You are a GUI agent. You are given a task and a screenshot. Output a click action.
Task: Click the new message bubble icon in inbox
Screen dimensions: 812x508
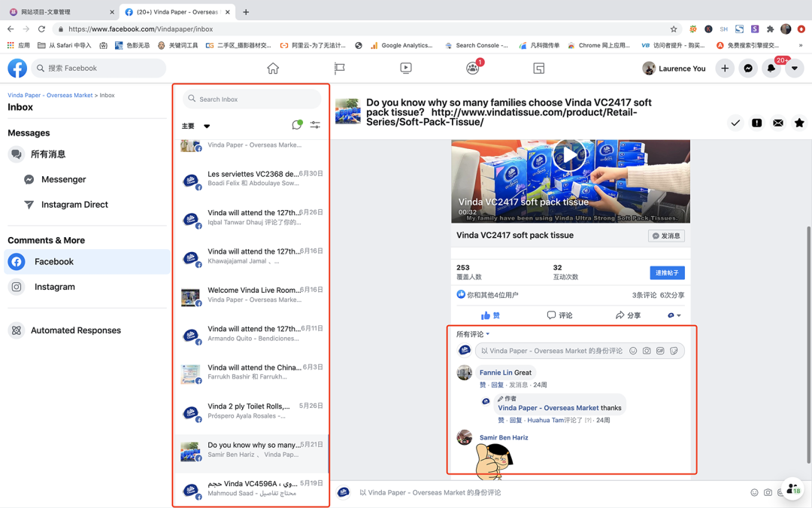point(297,125)
